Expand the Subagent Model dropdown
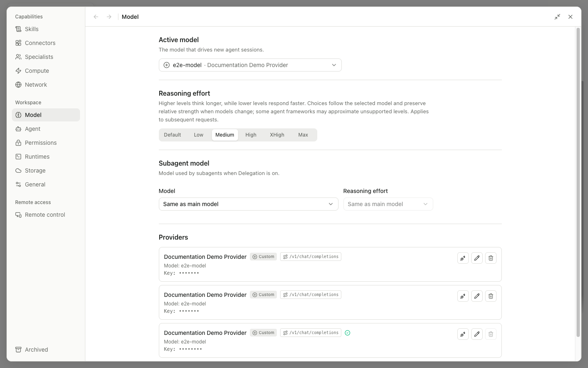The width and height of the screenshot is (588, 368). coord(248,204)
